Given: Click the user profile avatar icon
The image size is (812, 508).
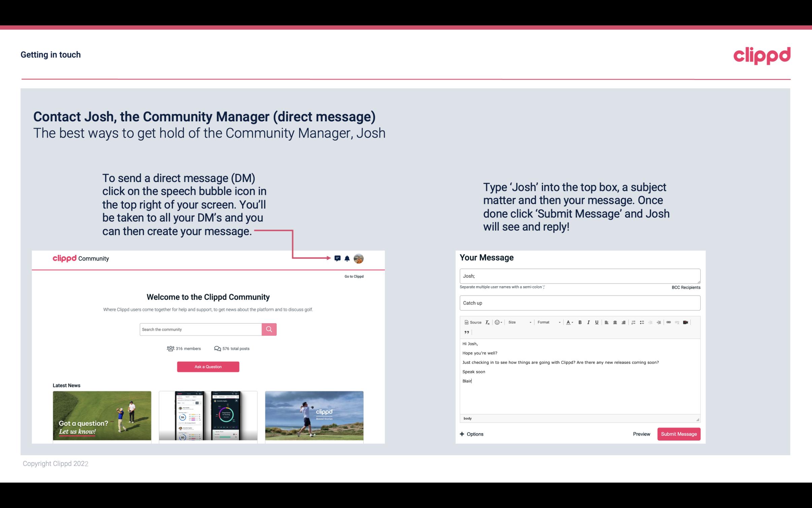Looking at the screenshot, I should tap(359, 258).
